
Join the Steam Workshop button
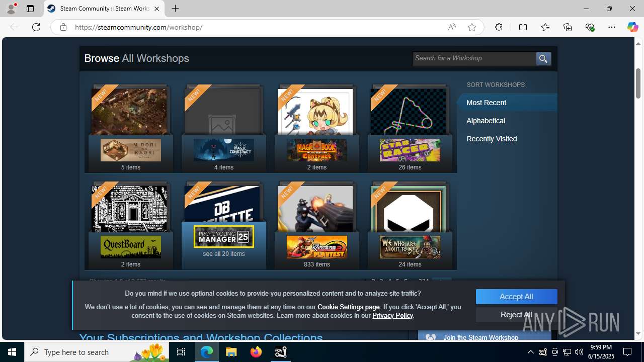[x=485, y=336]
